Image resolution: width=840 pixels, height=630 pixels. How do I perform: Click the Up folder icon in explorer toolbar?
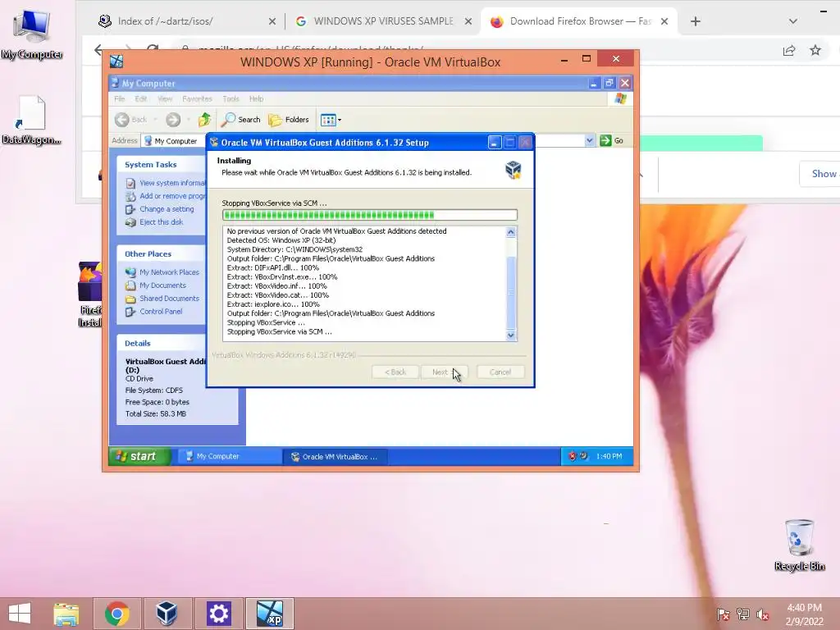click(x=204, y=120)
